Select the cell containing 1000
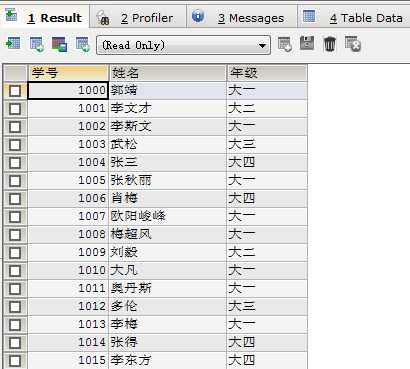This screenshot has height=369, width=410. coord(68,91)
